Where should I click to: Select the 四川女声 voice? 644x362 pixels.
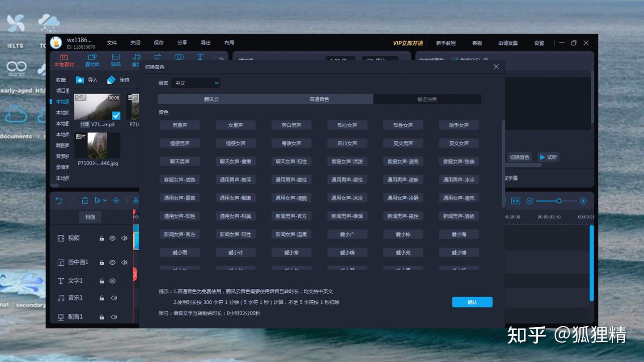coord(347,143)
